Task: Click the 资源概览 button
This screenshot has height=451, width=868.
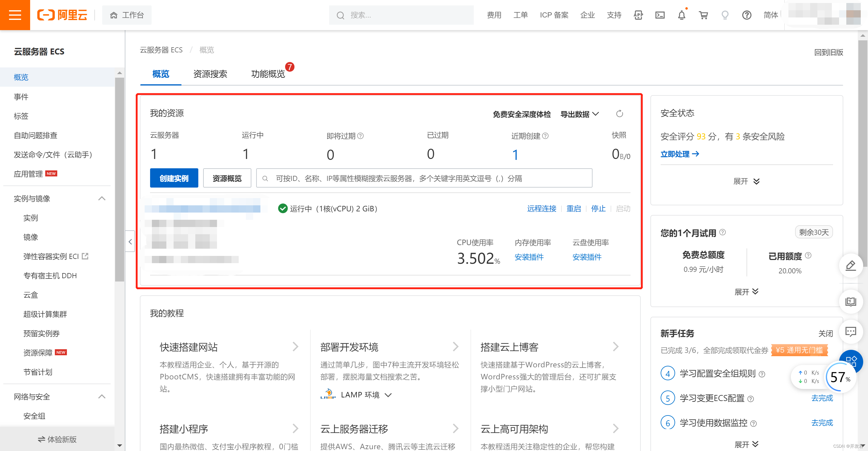Action: tap(227, 178)
